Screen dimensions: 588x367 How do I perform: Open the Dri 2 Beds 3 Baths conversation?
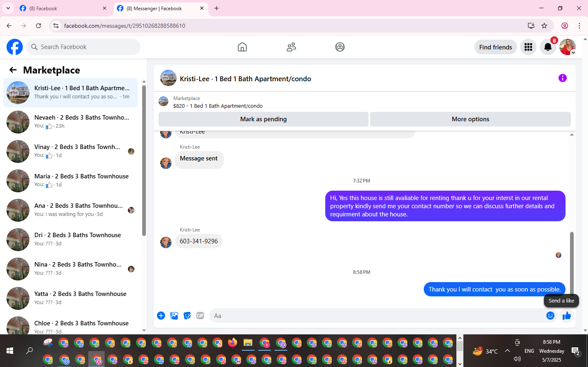click(x=70, y=239)
